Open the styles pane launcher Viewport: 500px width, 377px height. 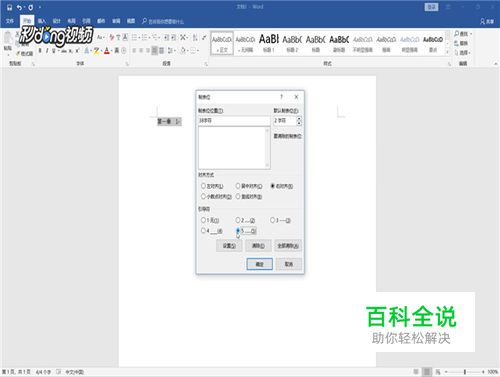[x=449, y=63]
